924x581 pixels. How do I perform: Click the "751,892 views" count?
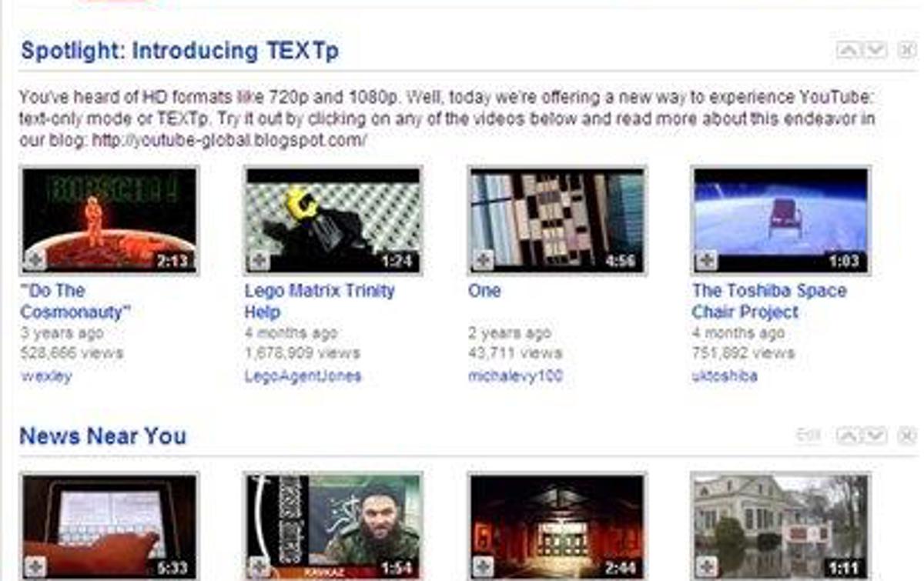(743, 353)
